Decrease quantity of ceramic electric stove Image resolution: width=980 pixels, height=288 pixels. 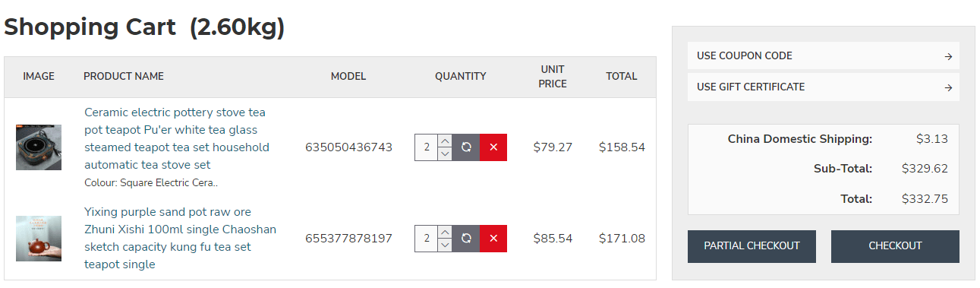(445, 154)
